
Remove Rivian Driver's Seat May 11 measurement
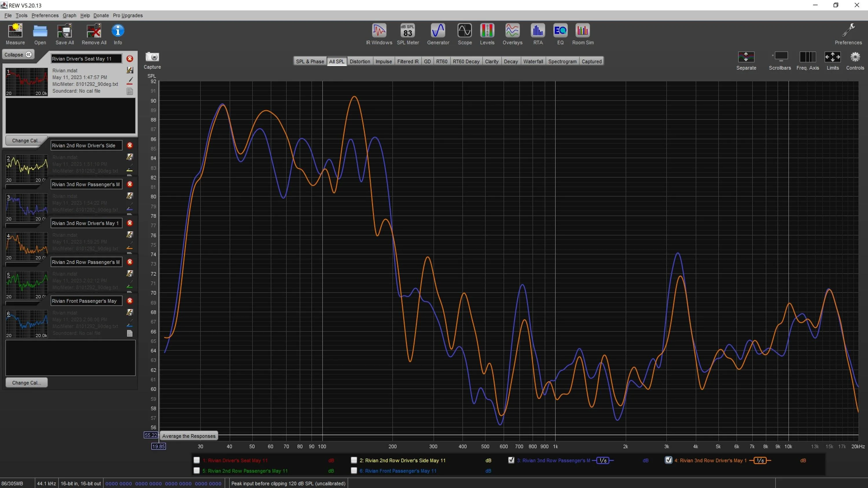pos(130,59)
